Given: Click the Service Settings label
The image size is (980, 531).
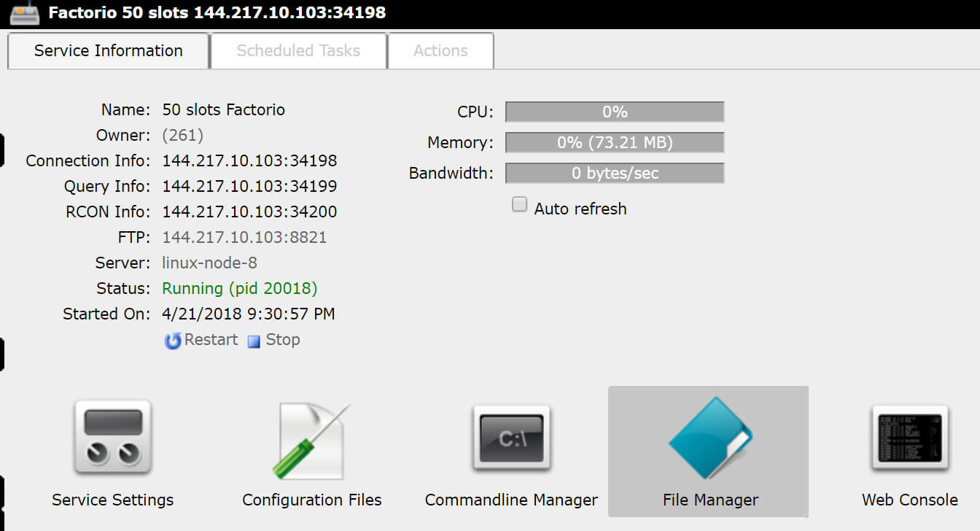Looking at the screenshot, I should pyautogui.click(x=113, y=500).
